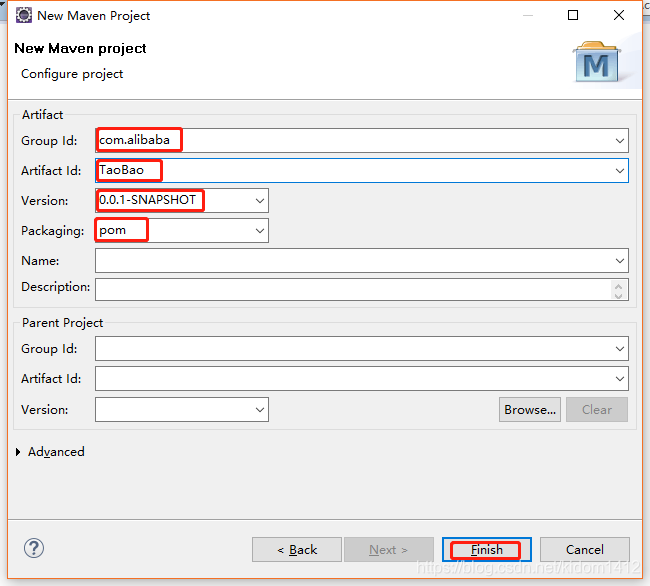Click the help question mark icon
The image size is (650, 586).
[34, 548]
